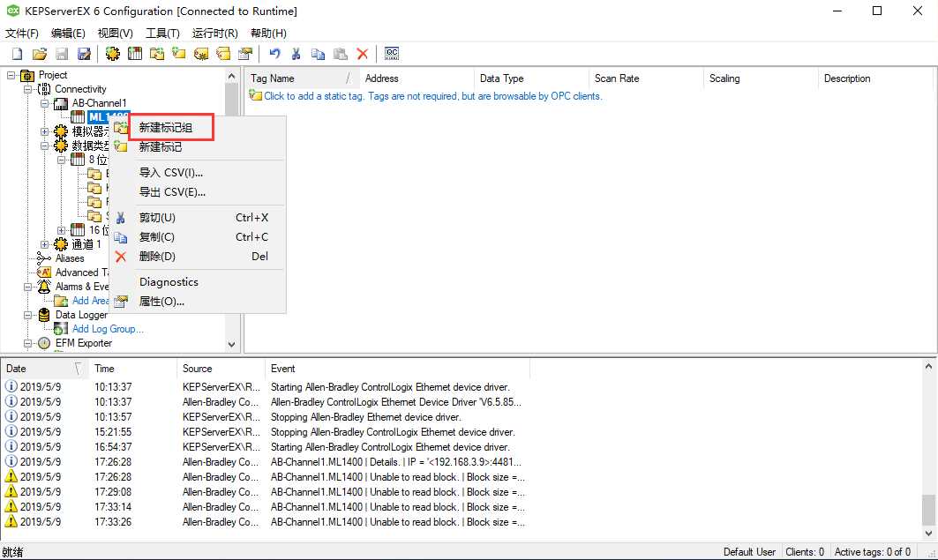Expand the 模拟器 channel node
The width and height of the screenshot is (938, 560).
(44, 131)
